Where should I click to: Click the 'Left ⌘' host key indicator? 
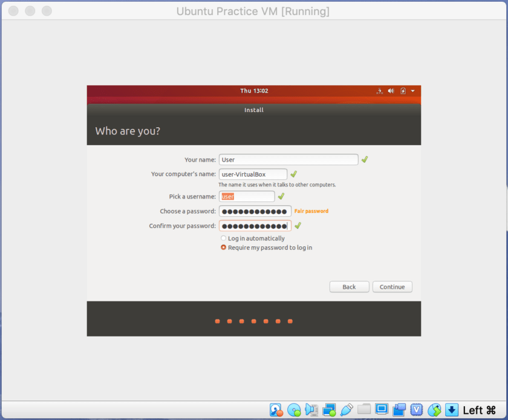[x=479, y=410]
